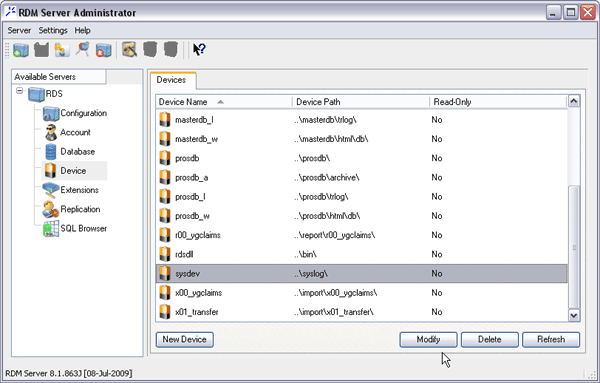Click the device list scroll down arrow
600x383 pixels.
(574, 315)
